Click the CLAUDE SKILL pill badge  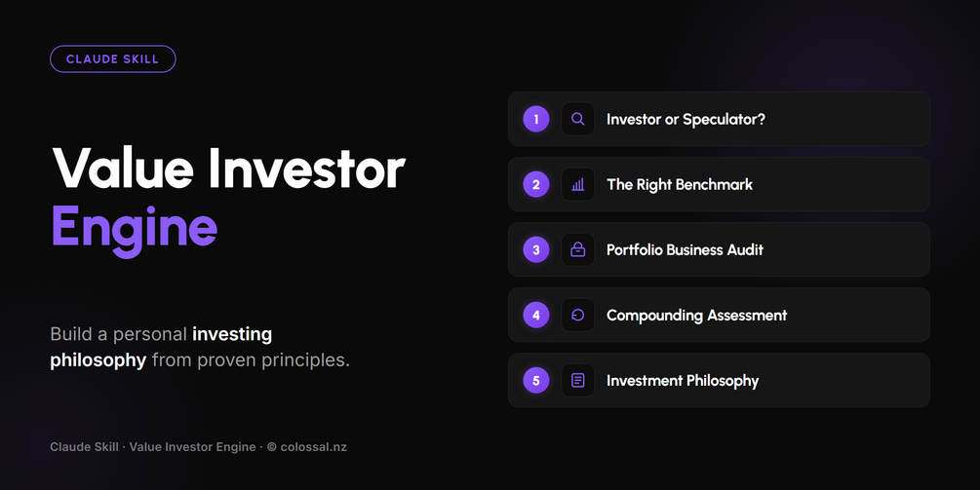click(x=112, y=59)
